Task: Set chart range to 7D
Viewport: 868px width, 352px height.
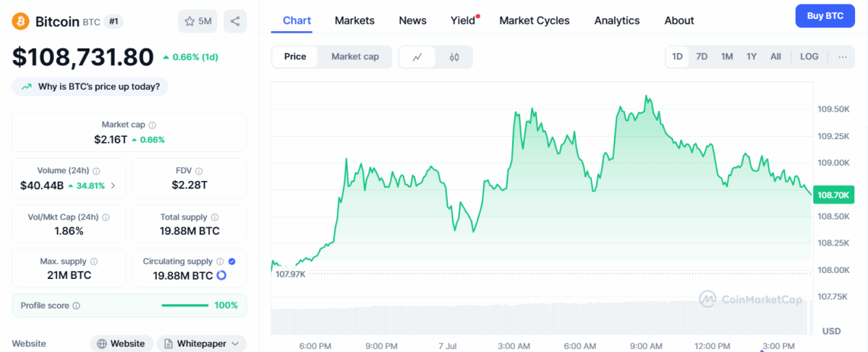Action: point(702,56)
